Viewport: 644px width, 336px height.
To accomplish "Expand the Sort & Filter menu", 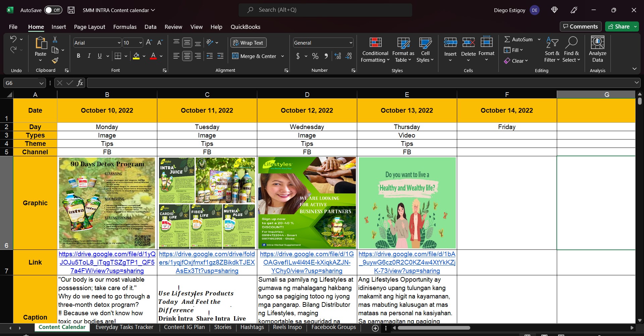I will [552, 49].
